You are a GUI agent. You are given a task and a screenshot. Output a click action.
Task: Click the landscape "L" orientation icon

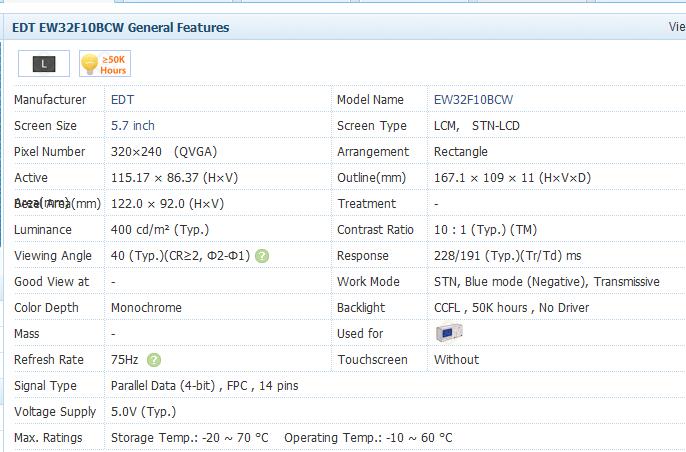pyautogui.click(x=44, y=64)
